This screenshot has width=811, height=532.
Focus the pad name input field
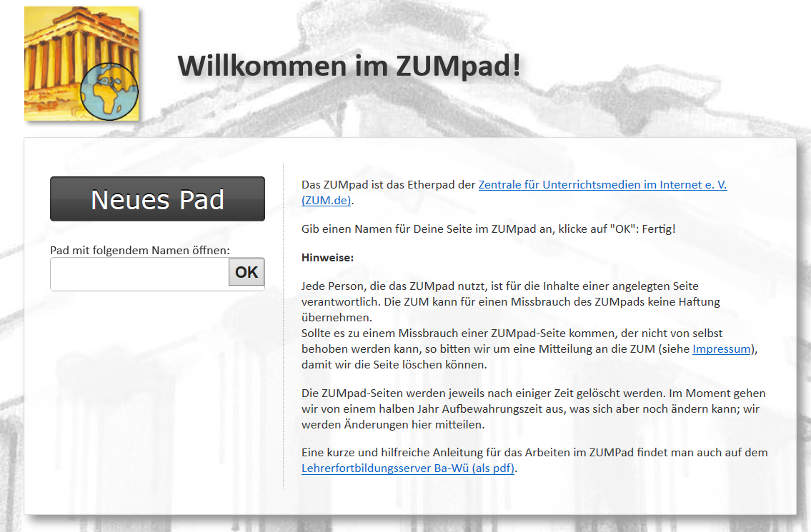pyautogui.click(x=139, y=274)
